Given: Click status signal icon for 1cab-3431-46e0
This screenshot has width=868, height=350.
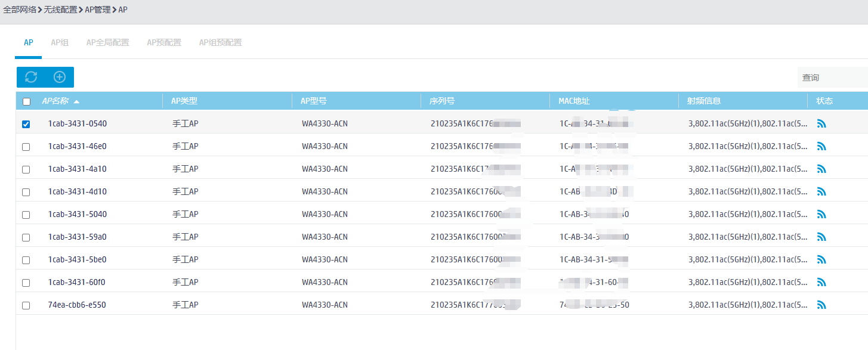Looking at the screenshot, I should tap(821, 147).
